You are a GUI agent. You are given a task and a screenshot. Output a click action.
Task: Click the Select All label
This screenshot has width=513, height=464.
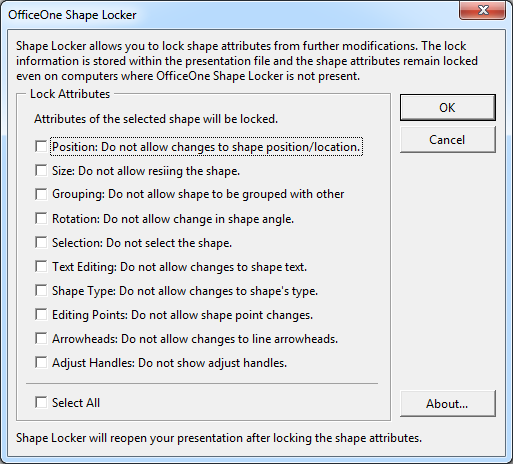(76, 403)
